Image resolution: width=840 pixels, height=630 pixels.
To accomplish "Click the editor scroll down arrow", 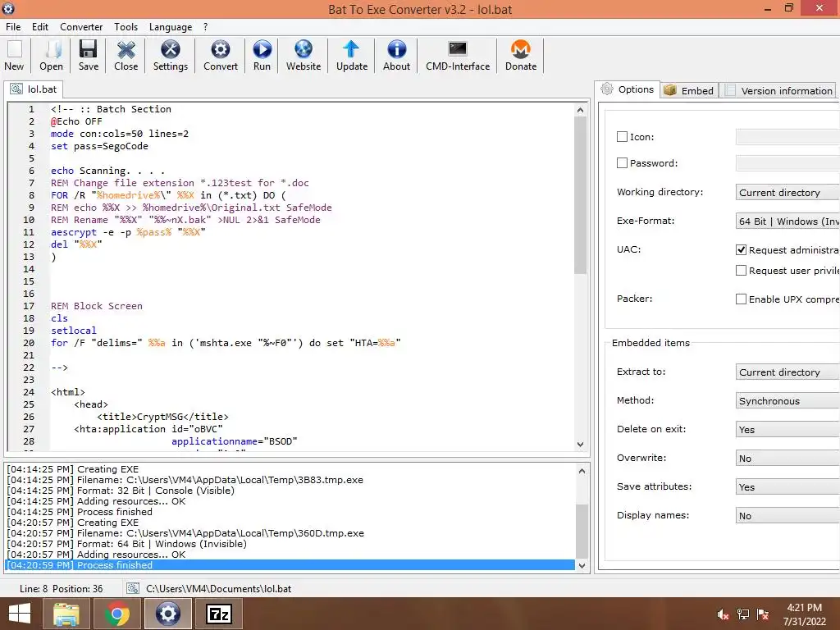I will pos(580,444).
